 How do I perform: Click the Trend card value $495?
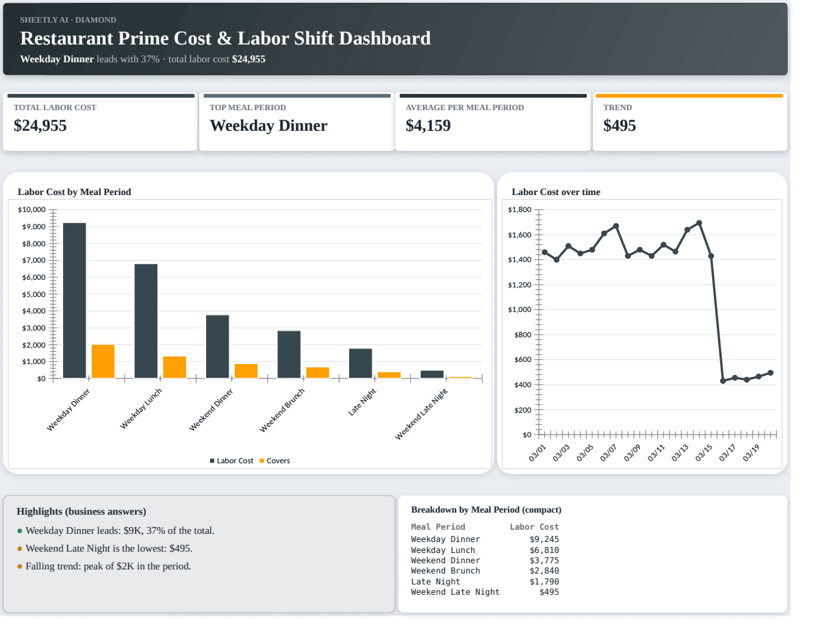tap(620, 126)
